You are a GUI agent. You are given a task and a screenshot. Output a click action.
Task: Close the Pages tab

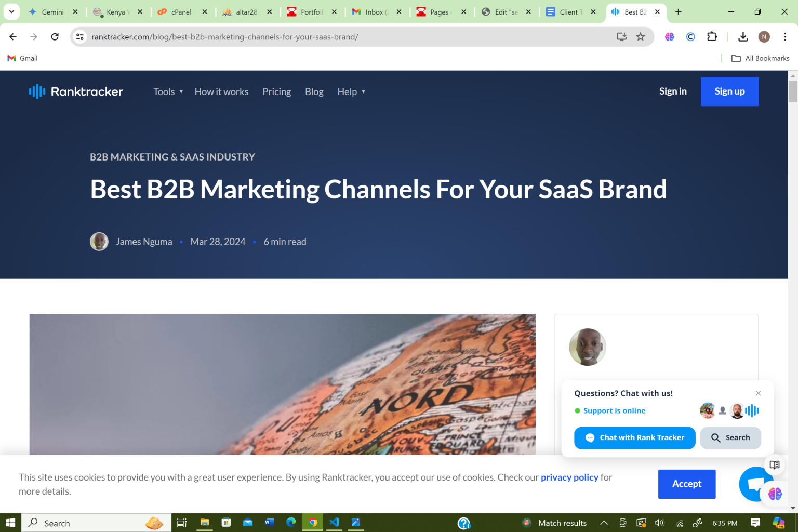point(463,12)
